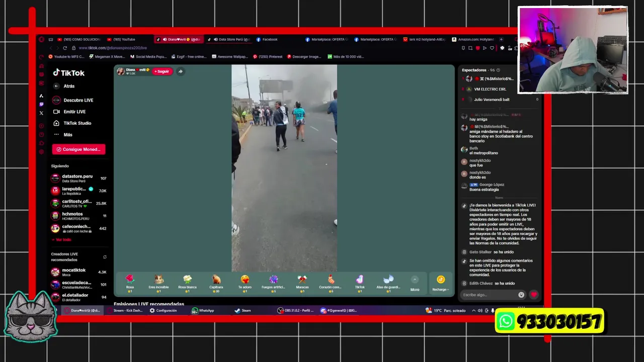Send the Maracas gift
The width and height of the screenshot is (644, 362).
point(302,284)
